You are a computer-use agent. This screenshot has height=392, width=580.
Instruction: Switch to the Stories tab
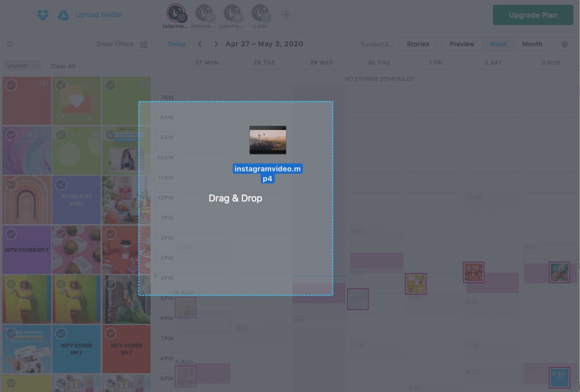click(418, 44)
